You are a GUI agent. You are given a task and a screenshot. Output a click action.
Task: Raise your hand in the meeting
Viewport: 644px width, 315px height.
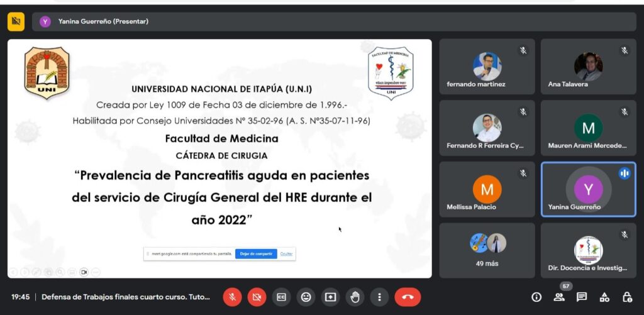point(355,297)
